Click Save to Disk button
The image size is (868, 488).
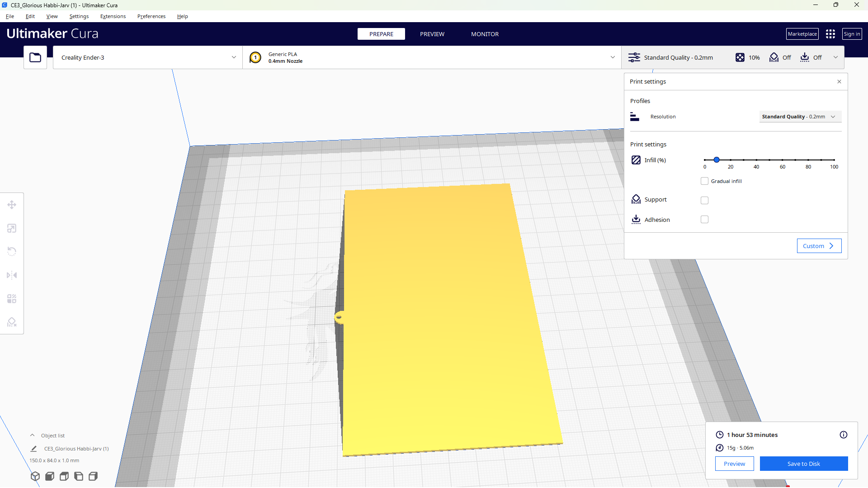[x=803, y=464]
